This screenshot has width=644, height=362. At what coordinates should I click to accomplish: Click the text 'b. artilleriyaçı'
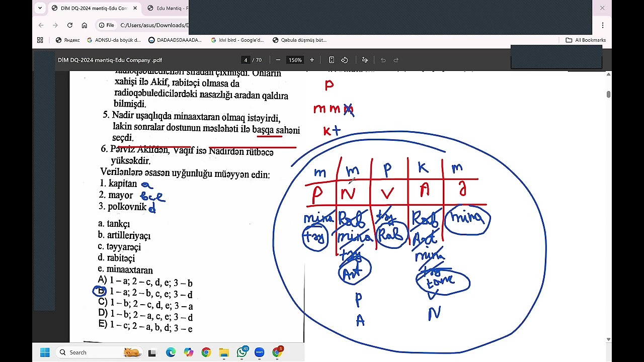[x=124, y=235]
